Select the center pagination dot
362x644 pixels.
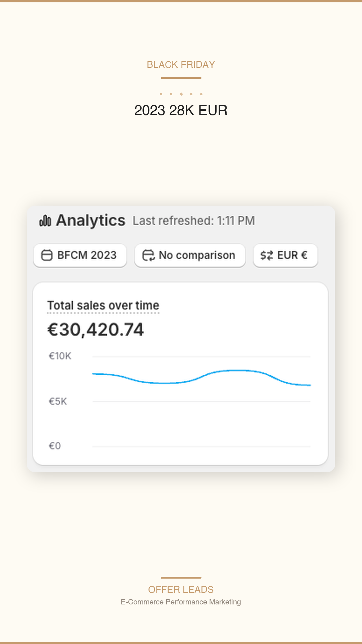pos(181,94)
